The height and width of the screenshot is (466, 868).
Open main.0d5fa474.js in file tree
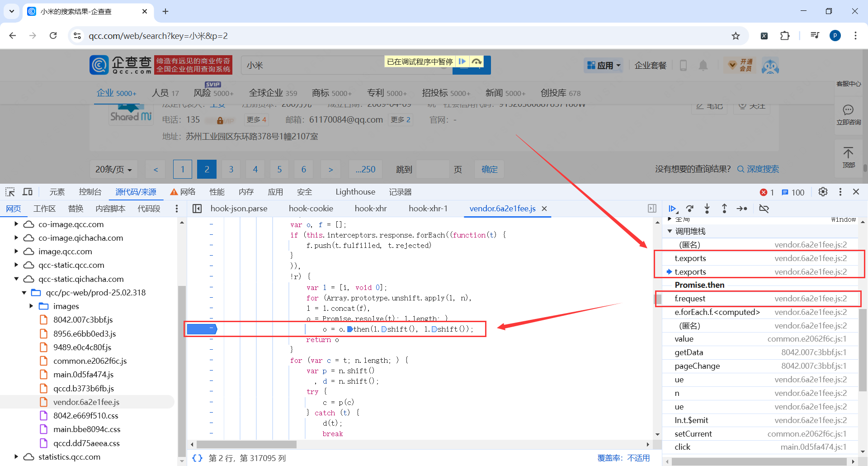coord(83,375)
